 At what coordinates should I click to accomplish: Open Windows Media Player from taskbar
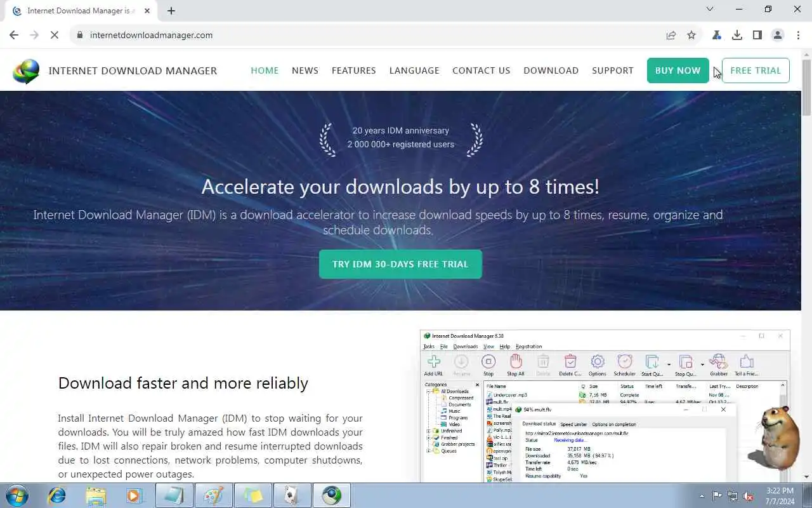134,495
